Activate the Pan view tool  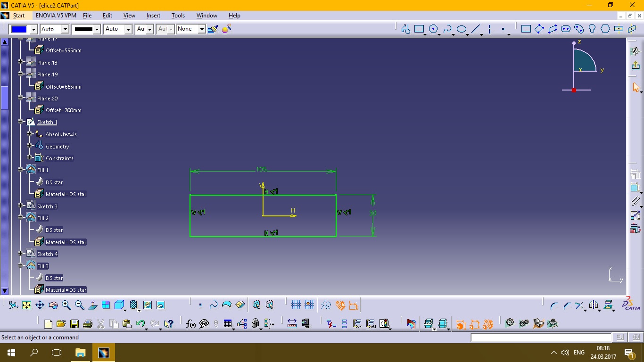(40, 305)
